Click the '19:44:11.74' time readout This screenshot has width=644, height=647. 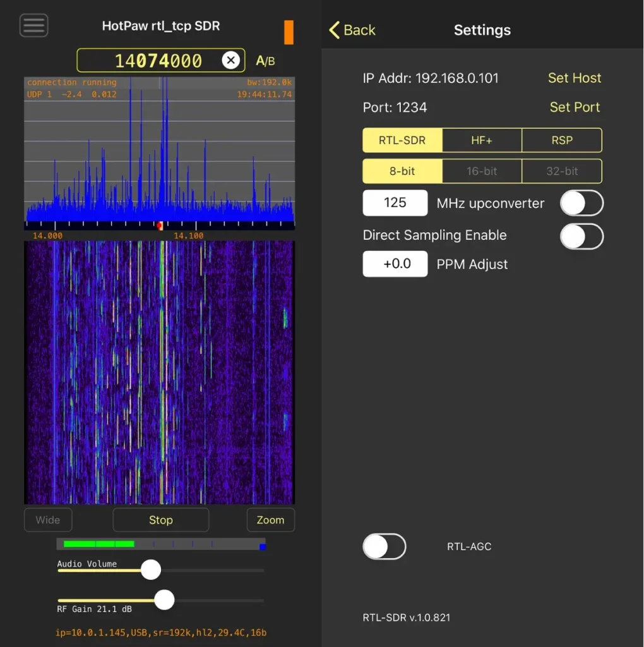click(265, 95)
